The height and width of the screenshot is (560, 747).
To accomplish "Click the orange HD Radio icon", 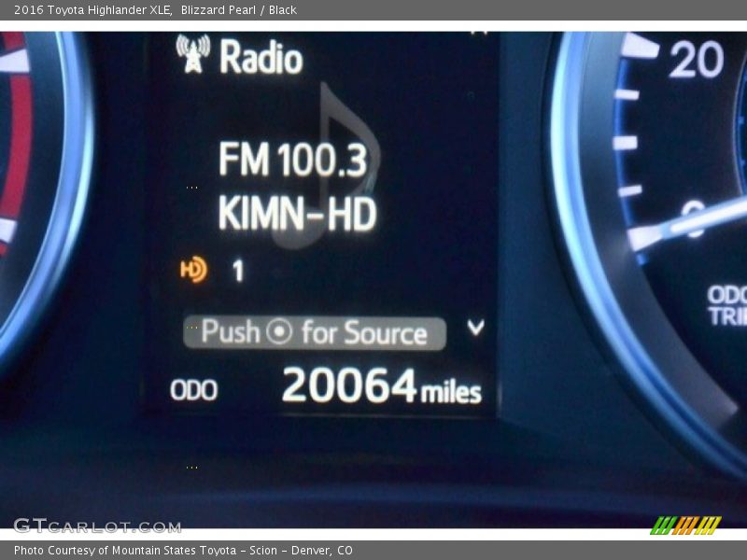I will coord(193,270).
